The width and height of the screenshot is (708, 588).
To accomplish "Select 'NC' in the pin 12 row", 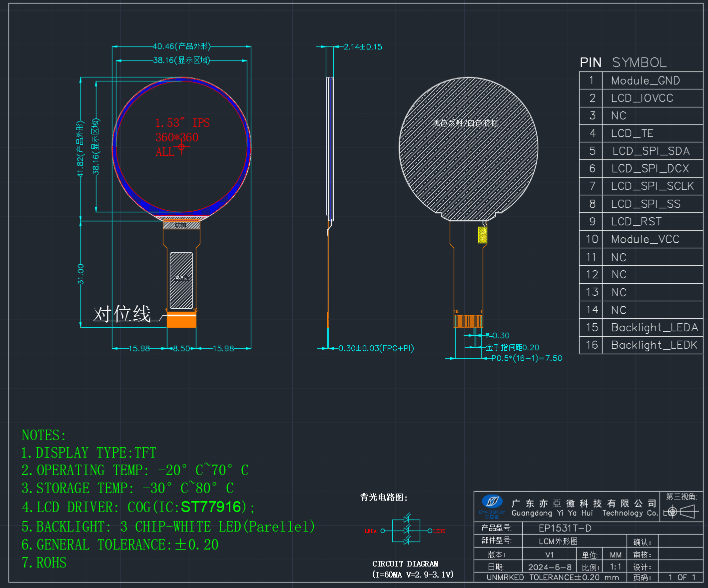I will 619,275.
